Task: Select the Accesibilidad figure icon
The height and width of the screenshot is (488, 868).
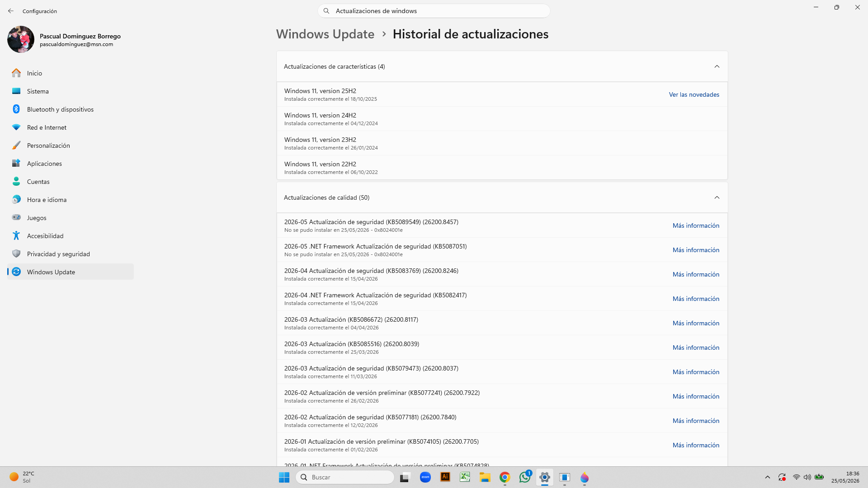Action: tap(16, 235)
